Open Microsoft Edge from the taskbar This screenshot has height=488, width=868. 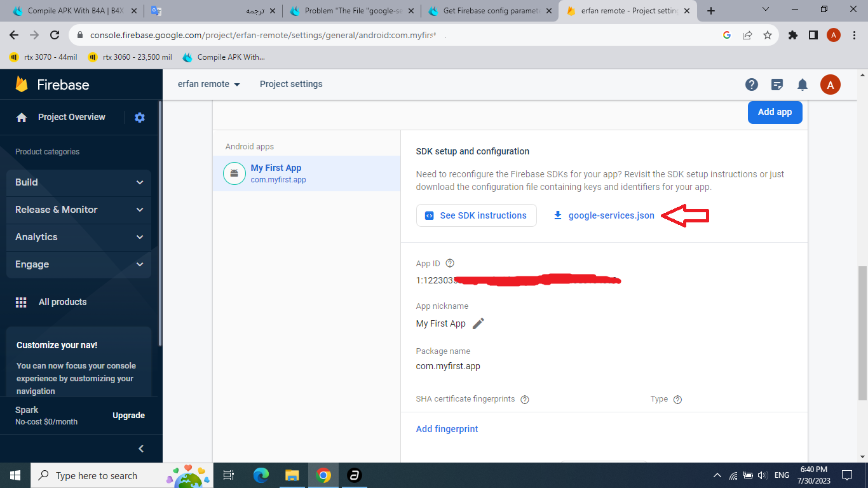(261, 475)
